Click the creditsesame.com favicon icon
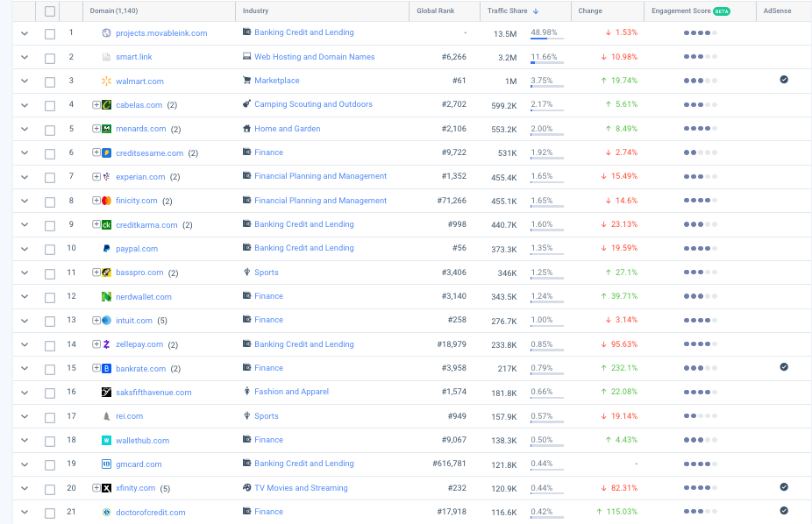812x524 pixels. coord(106,152)
